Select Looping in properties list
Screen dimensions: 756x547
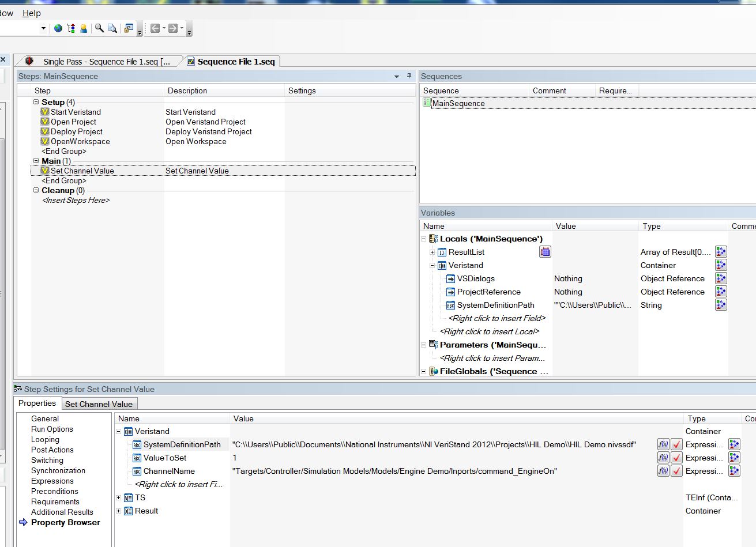pyautogui.click(x=45, y=439)
